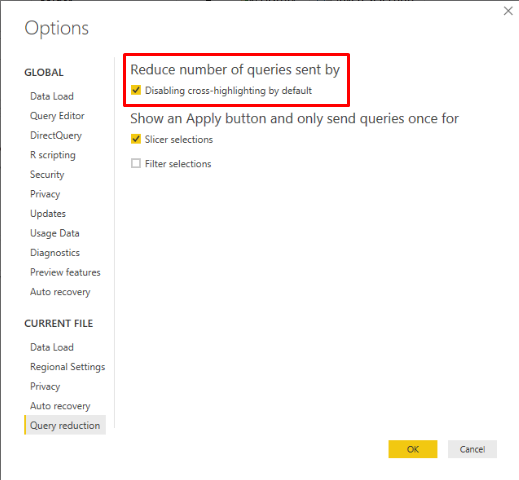Confirm changes with the OK button

(413, 449)
